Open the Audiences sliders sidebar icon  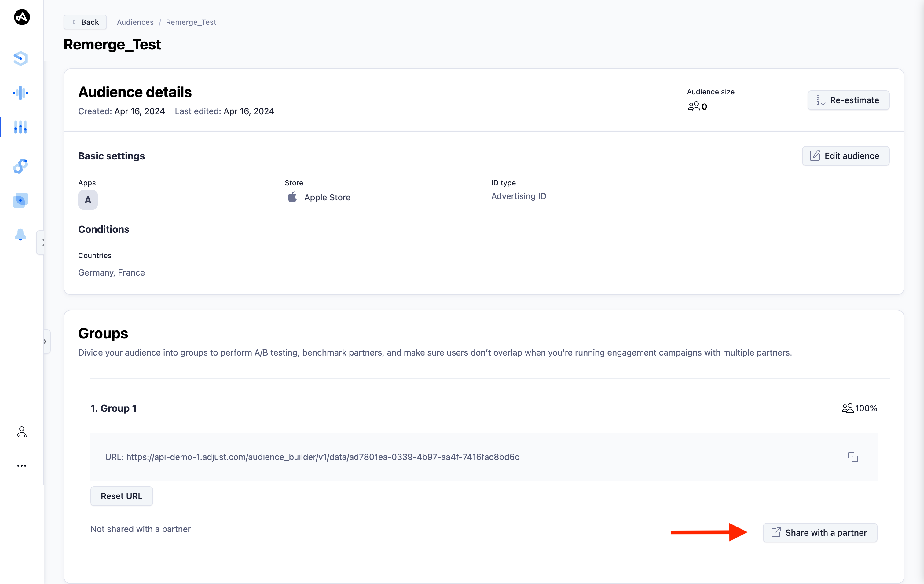click(x=20, y=127)
